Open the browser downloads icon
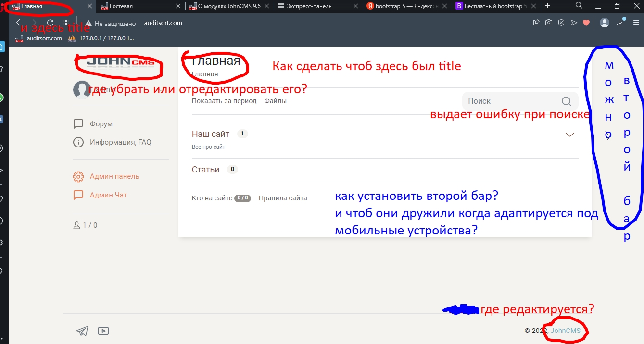This screenshot has width=644, height=344. pyautogui.click(x=620, y=23)
